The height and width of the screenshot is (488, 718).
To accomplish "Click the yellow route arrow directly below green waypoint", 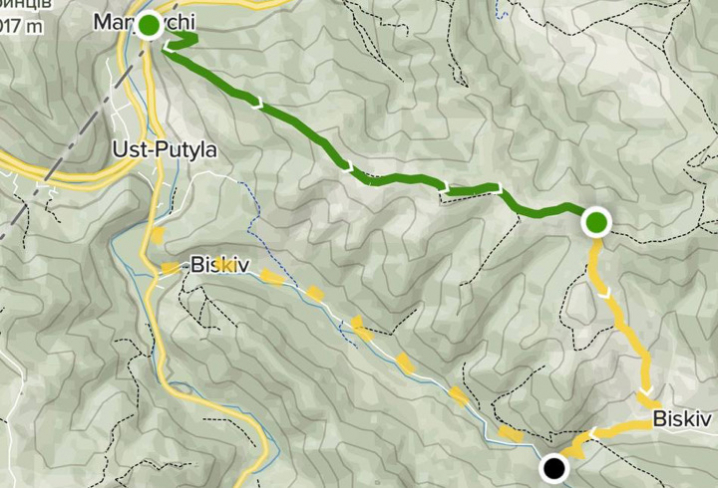I will [605, 293].
